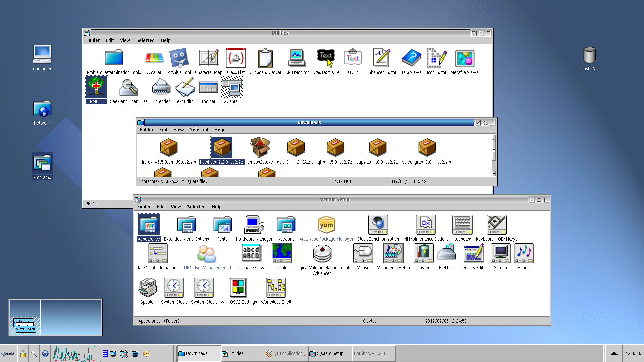Viewport: 644px width, 362px height.
Task: Click the Downloads window scrollbar down arrow
Action: pyautogui.click(x=494, y=174)
